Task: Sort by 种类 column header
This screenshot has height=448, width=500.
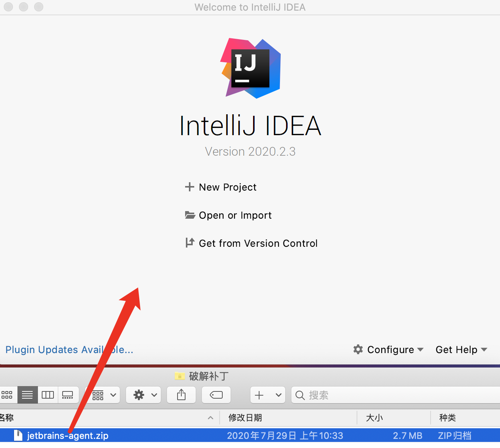Action: 447,418
